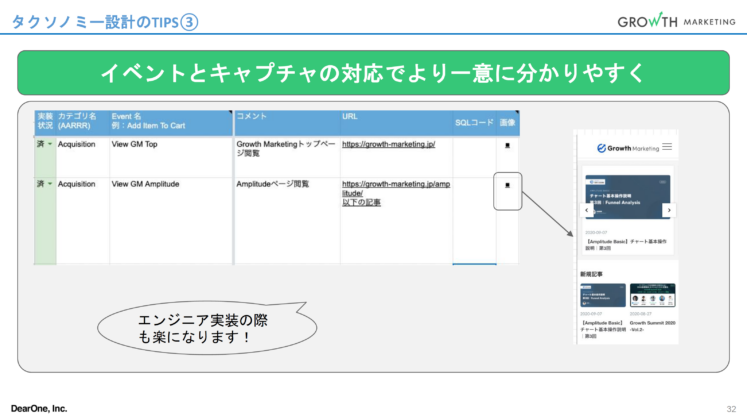Open the hamburger menu on the mobile site
Screen dimensions: 747x420
pyautogui.click(x=667, y=147)
